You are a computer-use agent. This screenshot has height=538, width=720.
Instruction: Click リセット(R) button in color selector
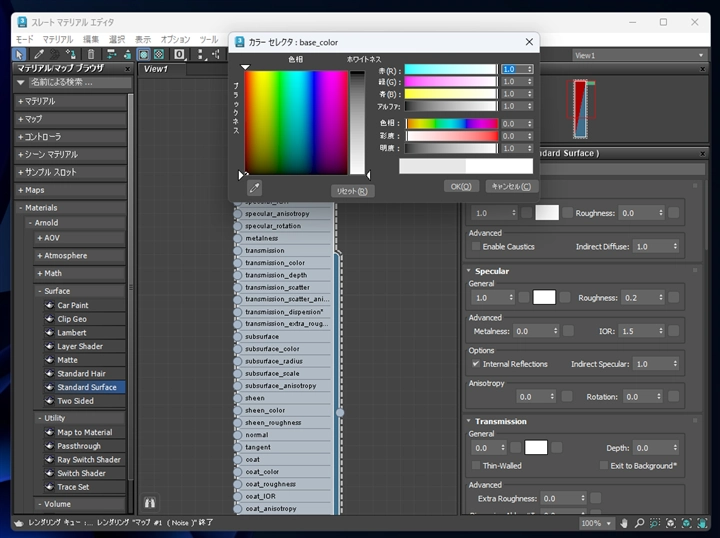tap(352, 191)
